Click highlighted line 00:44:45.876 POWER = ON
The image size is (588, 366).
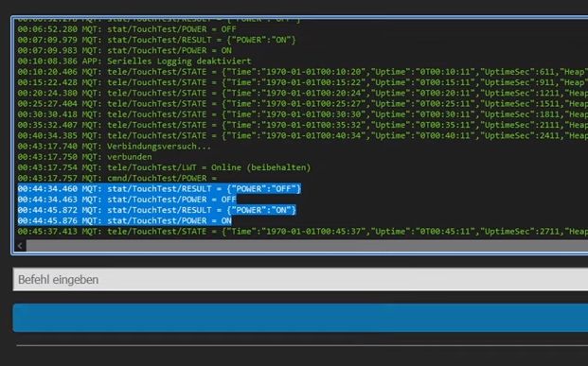click(124, 220)
